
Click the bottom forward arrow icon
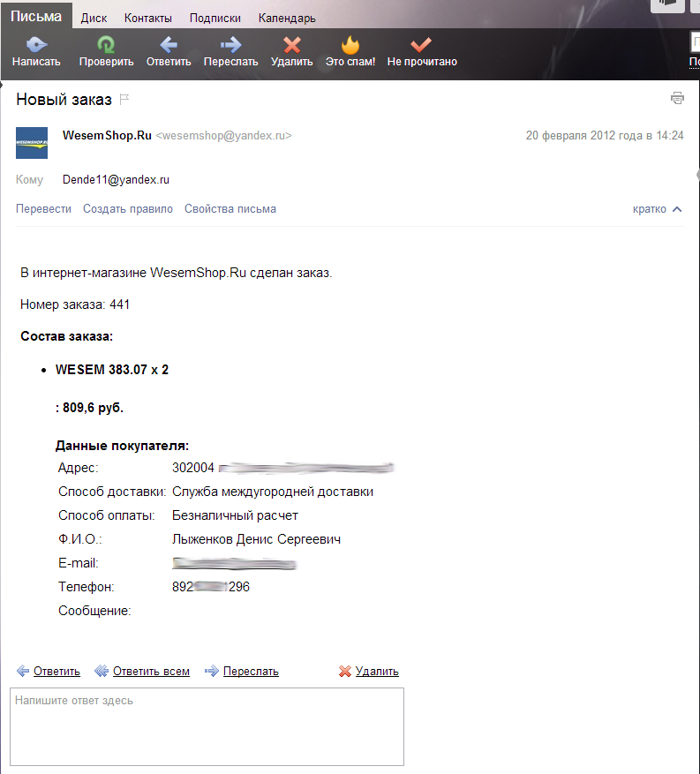[x=211, y=671]
